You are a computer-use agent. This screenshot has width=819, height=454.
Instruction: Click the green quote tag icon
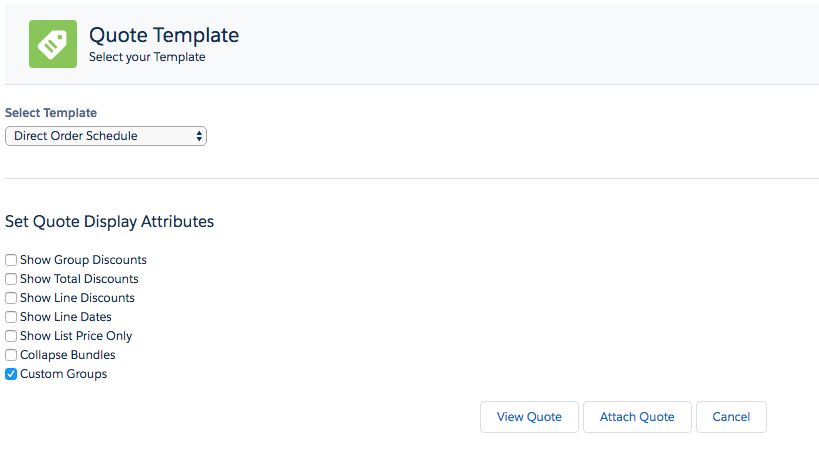[53, 44]
